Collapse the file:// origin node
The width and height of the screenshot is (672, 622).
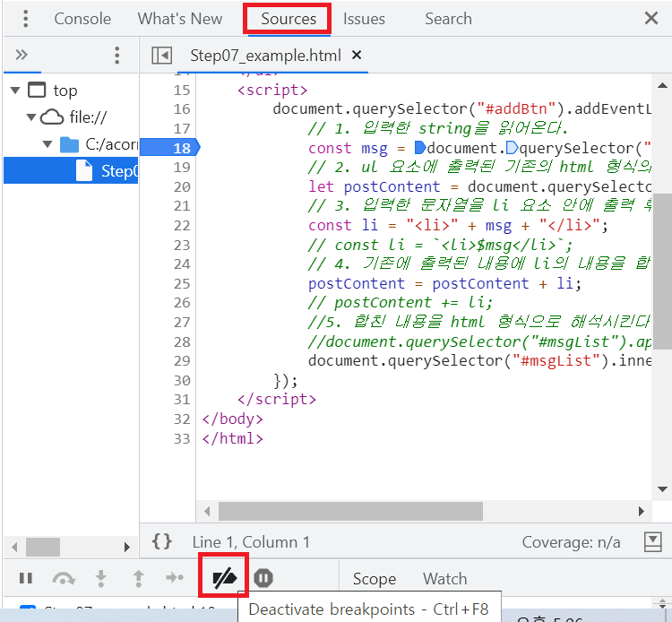[30, 117]
